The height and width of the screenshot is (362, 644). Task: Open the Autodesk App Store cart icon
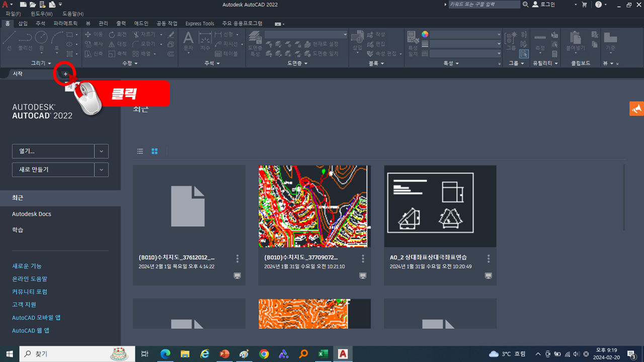tap(584, 5)
